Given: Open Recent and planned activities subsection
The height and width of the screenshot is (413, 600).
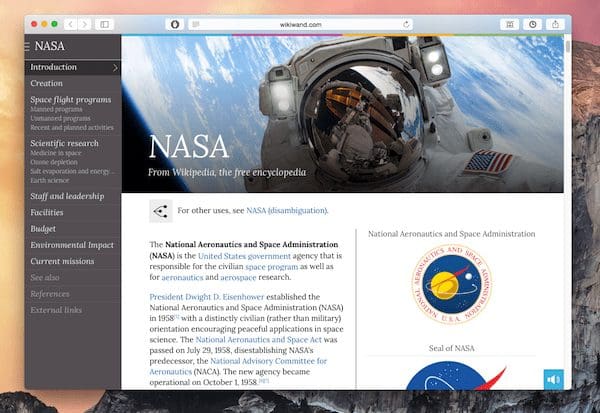Looking at the screenshot, I should (72, 128).
